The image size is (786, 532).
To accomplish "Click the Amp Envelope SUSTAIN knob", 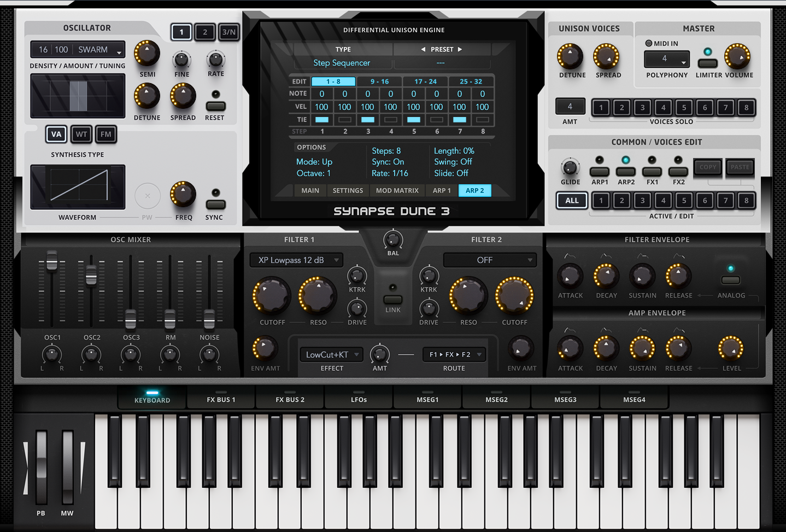I will tap(642, 348).
